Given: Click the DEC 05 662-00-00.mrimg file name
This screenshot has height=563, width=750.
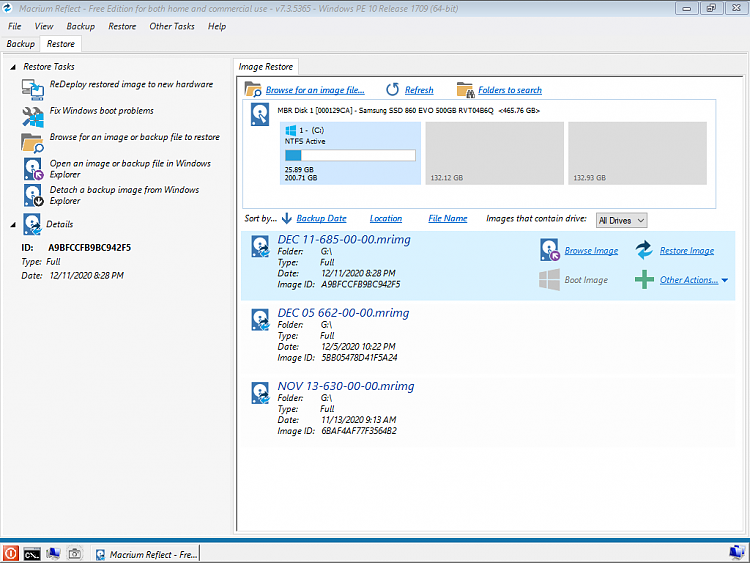Looking at the screenshot, I should coord(343,313).
